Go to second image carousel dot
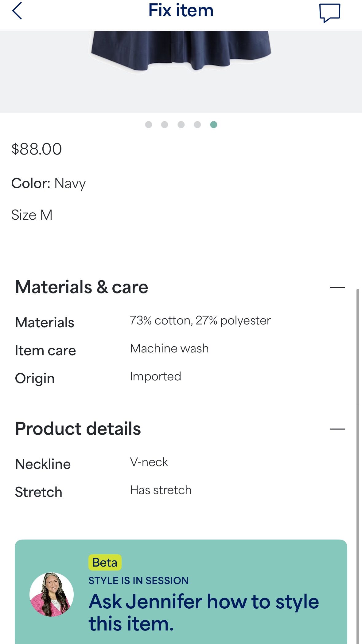Screen dimensions: 362x644 (x=165, y=124)
